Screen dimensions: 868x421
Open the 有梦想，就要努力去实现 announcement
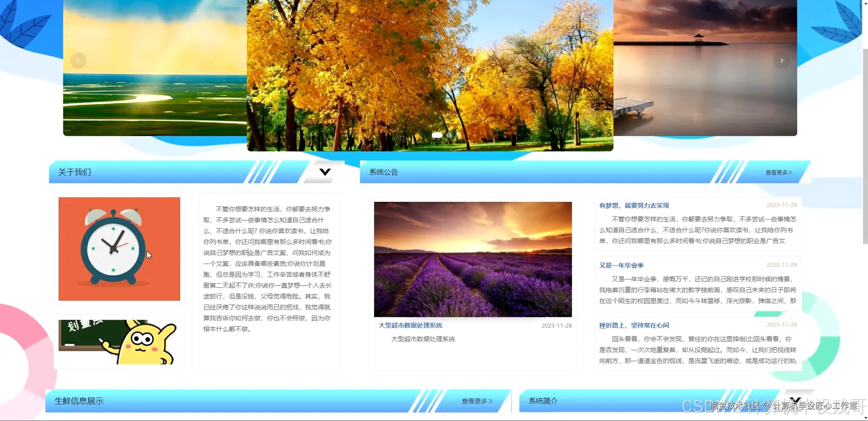coord(634,205)
